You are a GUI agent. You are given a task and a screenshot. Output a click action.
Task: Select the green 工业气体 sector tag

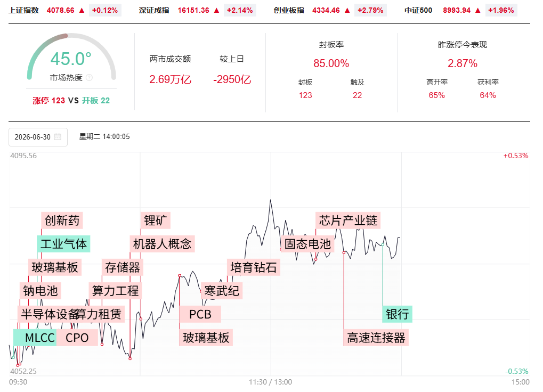[64, 244]
